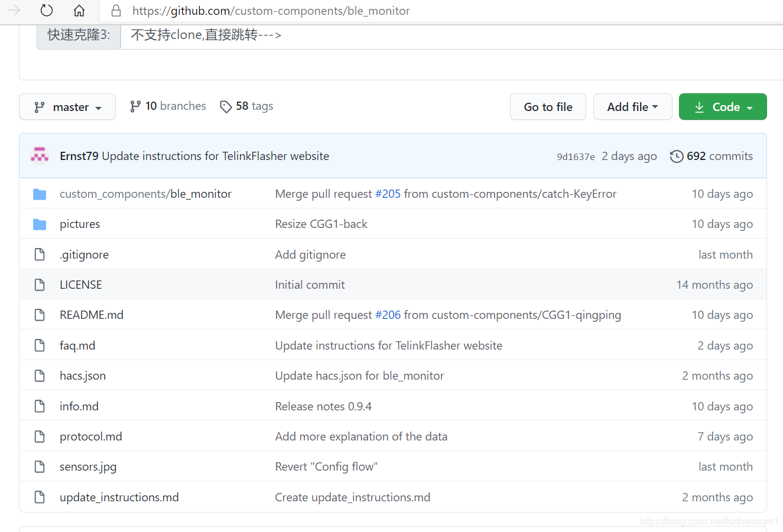The image size is (783, 532).
Task: Click the tag icon before 58 tags
Action: click(226, 107)
